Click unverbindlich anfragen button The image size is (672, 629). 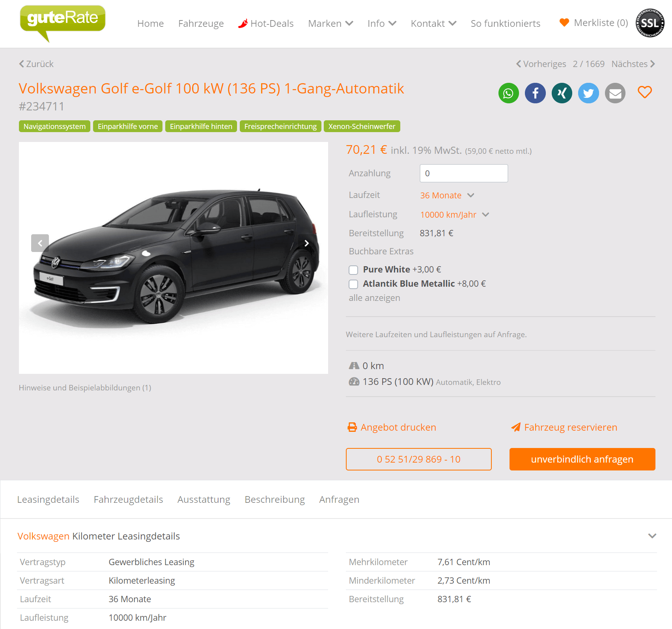pyautogui.click(x=582, y=459)
